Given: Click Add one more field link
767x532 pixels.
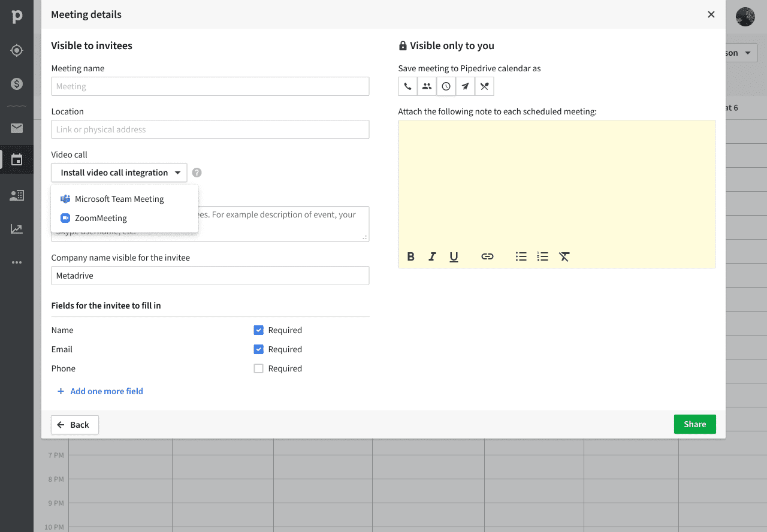Looking at the screenshot, I should pos(100,391).
